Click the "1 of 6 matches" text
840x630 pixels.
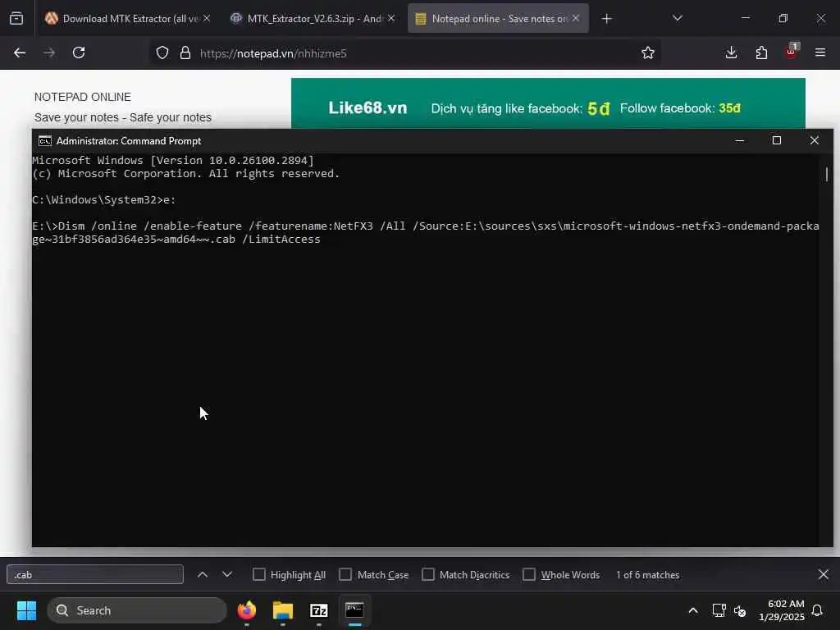pos(648,575)
